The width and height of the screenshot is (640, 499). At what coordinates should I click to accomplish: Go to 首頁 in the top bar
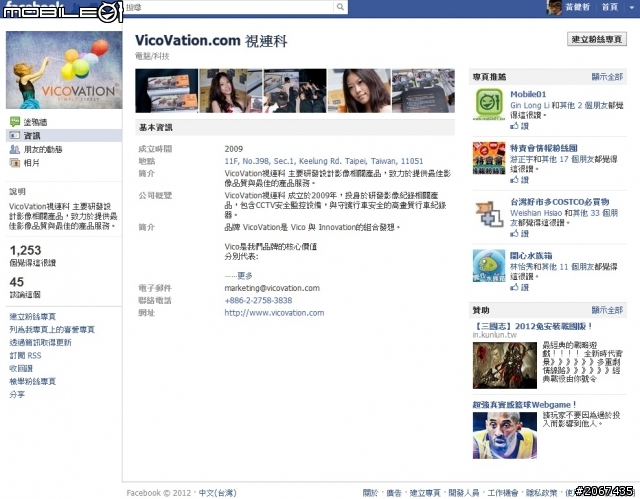tap(610, 7)
